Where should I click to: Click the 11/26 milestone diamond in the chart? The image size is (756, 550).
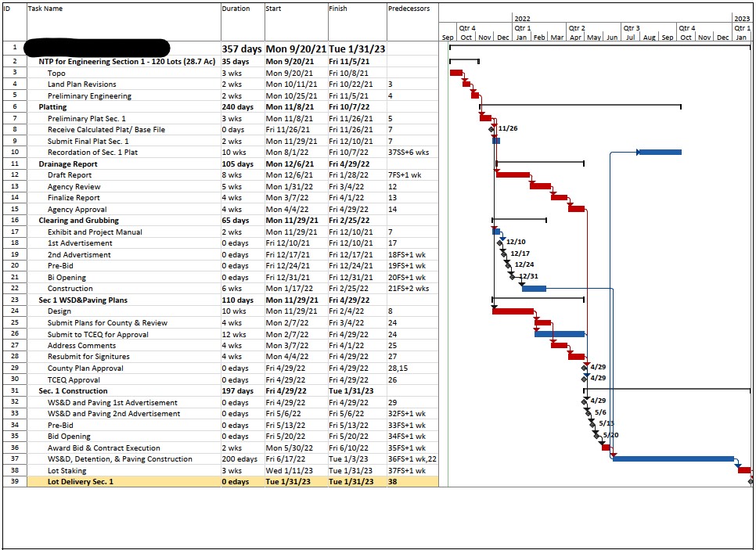(x=491, y=128)
